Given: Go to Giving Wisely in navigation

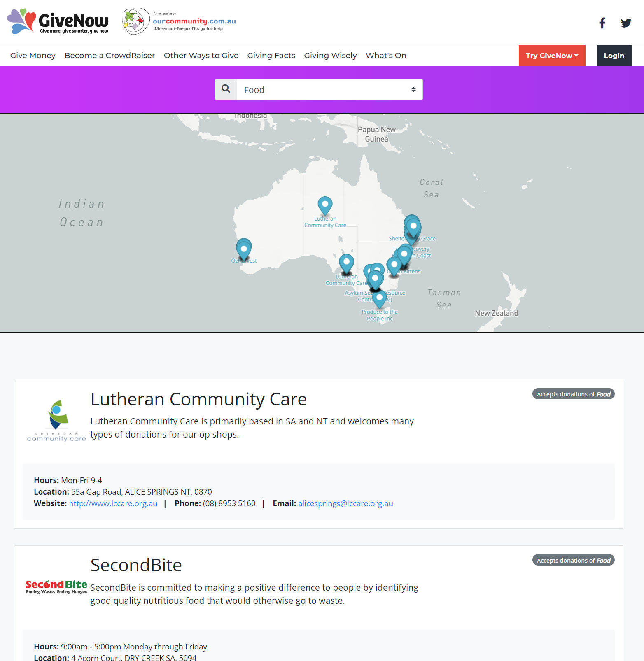Looking at the screenshot, I should tap(330, 56).
